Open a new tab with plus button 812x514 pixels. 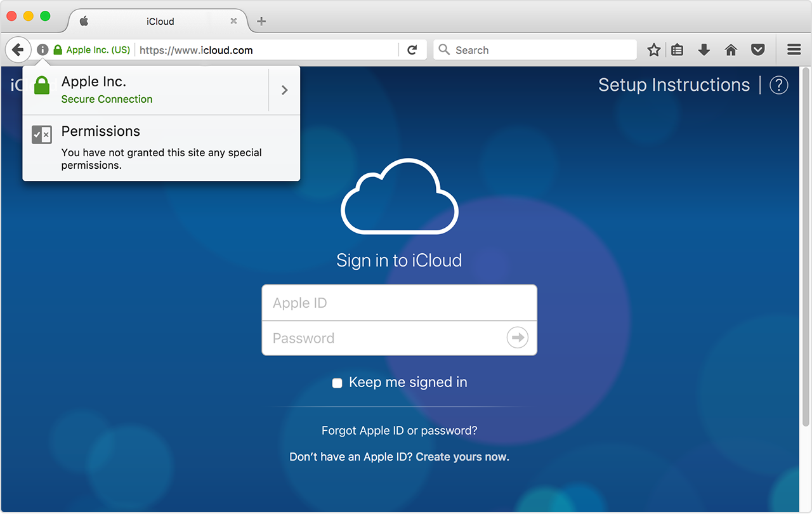pyautogui.click(x=261, y=21)
